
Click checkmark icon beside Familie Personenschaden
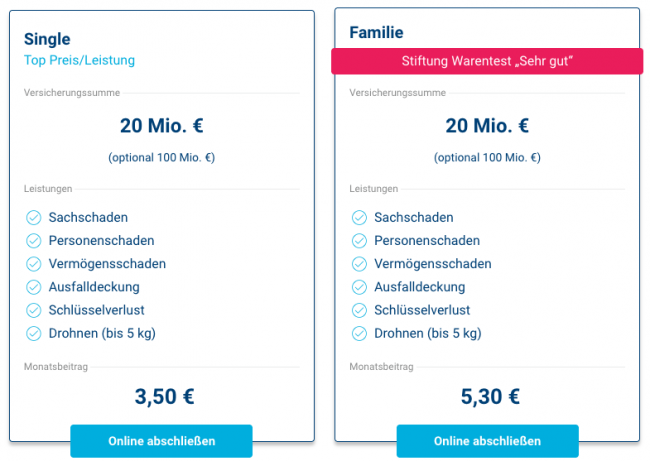358,240
